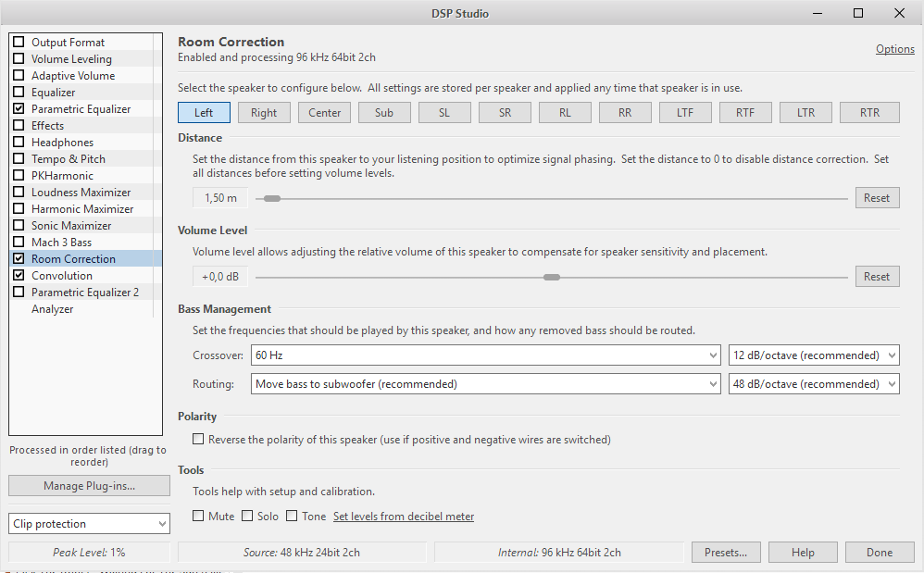Select the Right speaker
The height and width of the screenshot is (573, 924).
(x=264, y=113)
